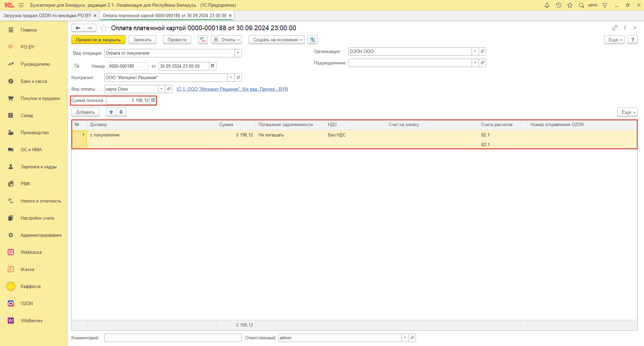Open Администрирование section
This screenshot has width=644, height=346.
(41, 235)
